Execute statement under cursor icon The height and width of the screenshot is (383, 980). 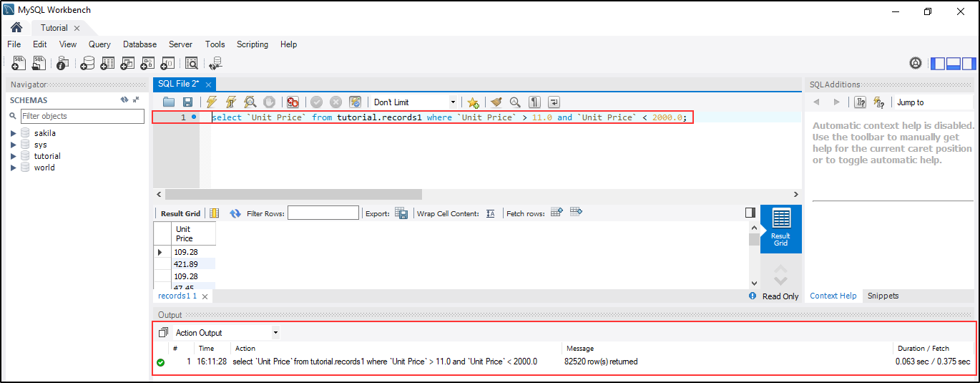point(231,102)
